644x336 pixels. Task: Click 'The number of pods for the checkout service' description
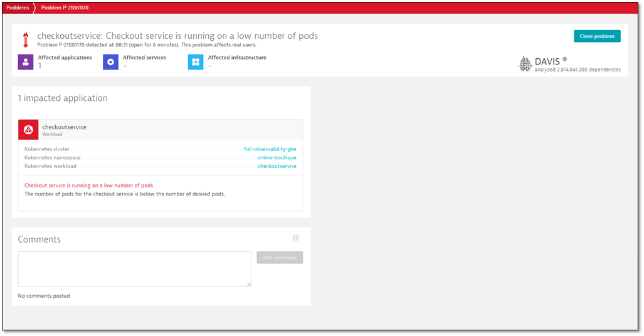pos(124,194)
